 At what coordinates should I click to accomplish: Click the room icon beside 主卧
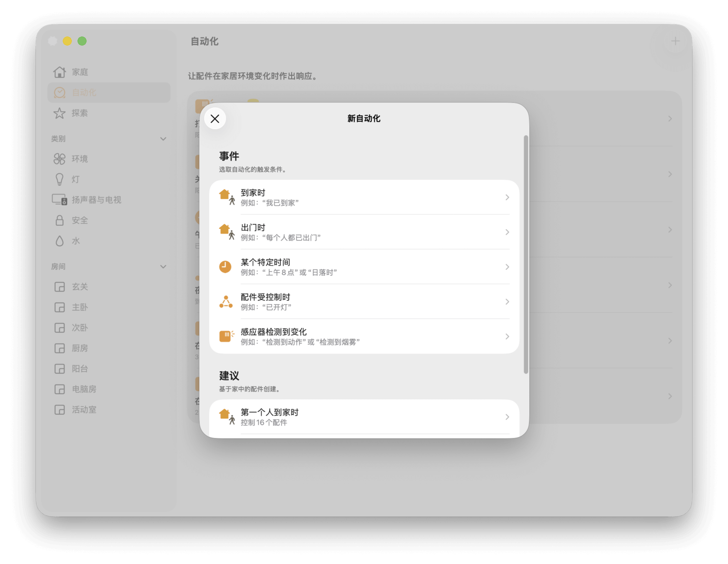point(60,307)
